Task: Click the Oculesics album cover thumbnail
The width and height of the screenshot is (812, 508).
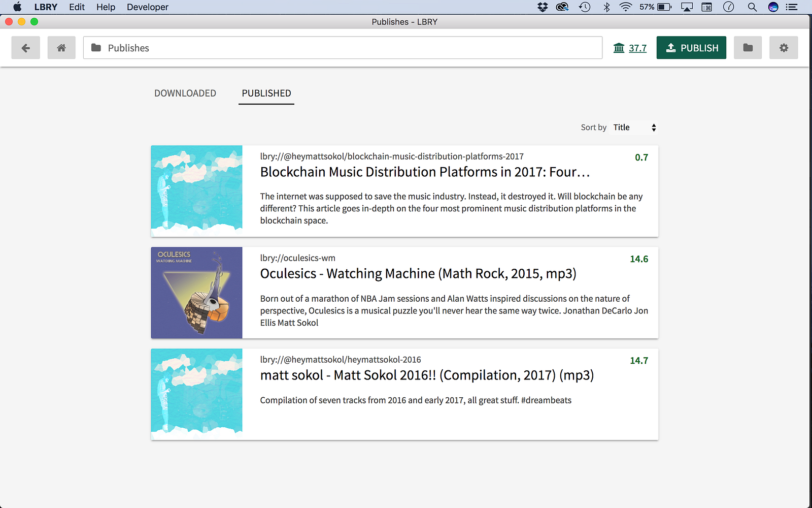Action: tap(196, 293)
